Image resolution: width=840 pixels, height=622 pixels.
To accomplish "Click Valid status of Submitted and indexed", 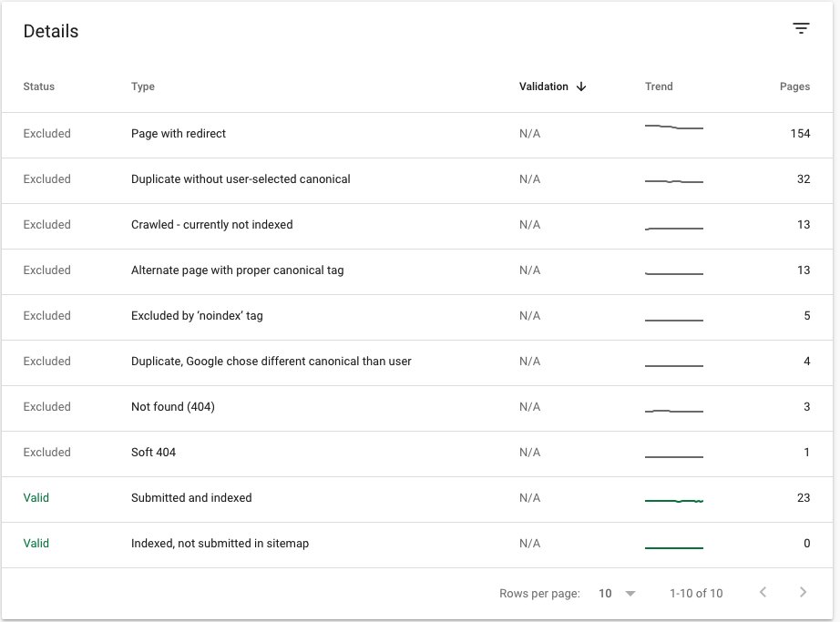I will (36, 497).
